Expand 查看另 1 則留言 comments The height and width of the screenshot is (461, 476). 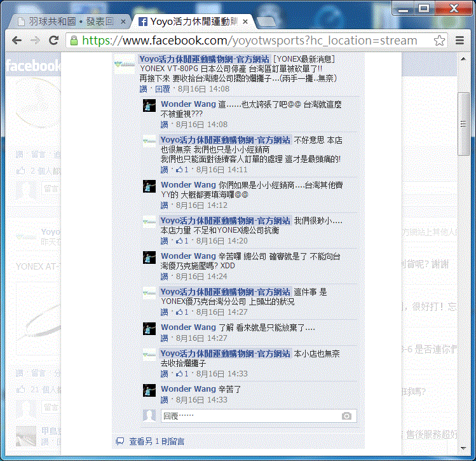156,441
